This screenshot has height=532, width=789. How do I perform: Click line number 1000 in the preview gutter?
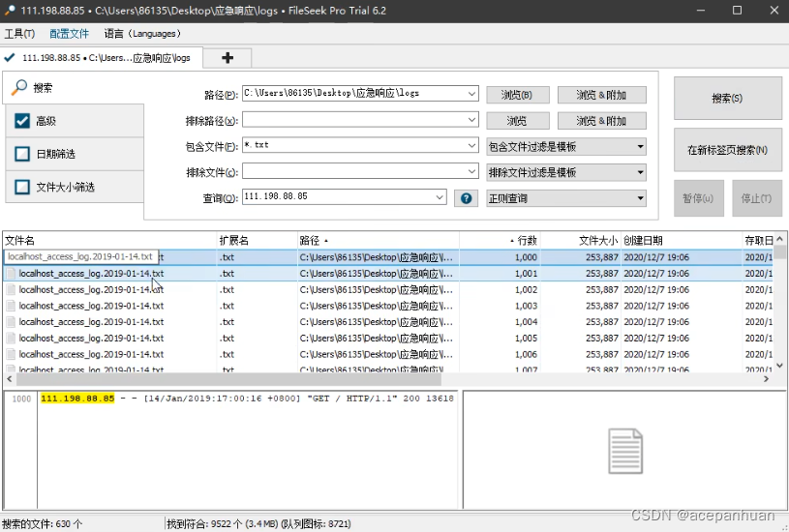[21, 399]
